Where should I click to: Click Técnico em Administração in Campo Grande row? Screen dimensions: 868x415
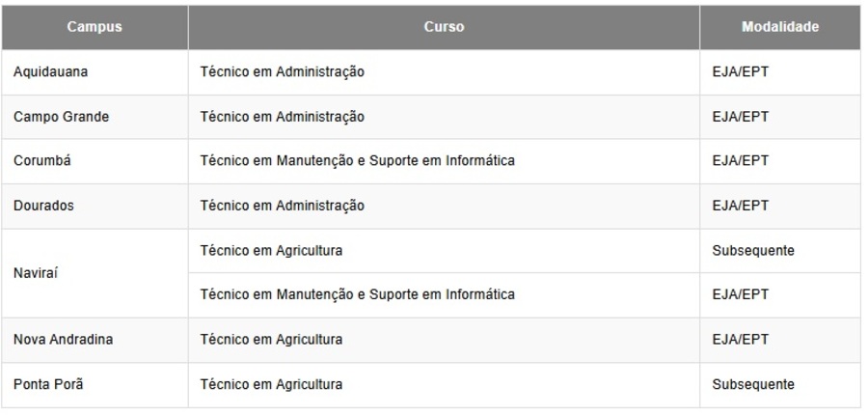282,117
